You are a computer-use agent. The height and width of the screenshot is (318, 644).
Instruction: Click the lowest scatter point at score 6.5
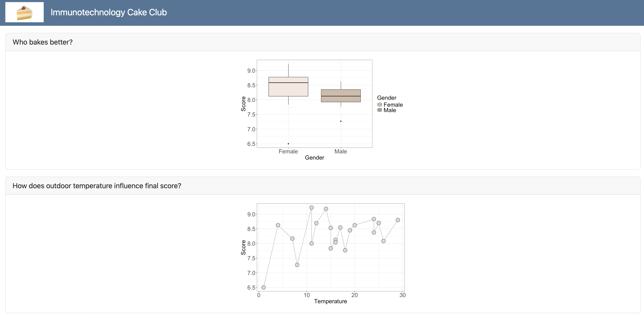(x=263, y=287)
